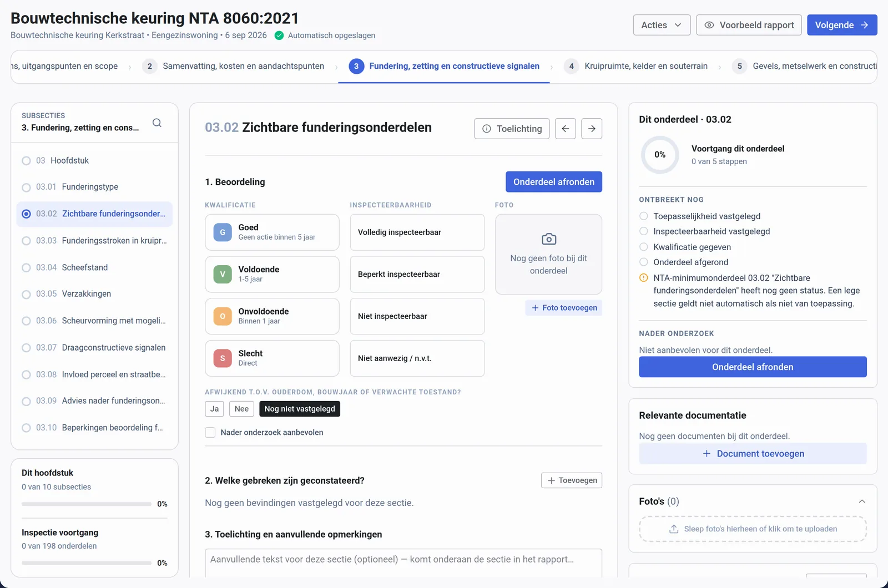The width and height of the screenshot is (888, 588).
Task: Set Nog niet vastgelegd option
Action: (x=300, y=409)
